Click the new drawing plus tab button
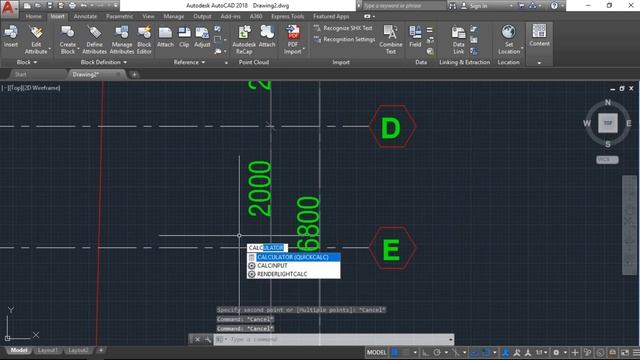640x360 pixels. [134, 74]
